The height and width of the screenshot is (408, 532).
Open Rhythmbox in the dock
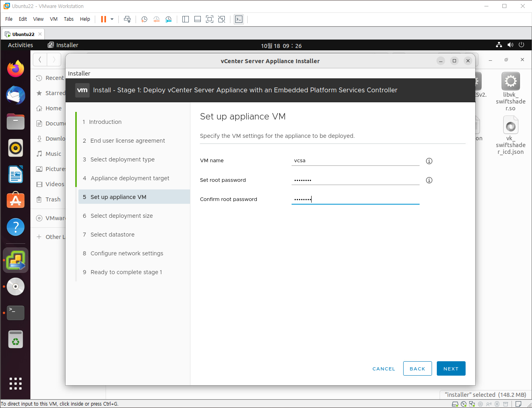[x=16, y=148]
